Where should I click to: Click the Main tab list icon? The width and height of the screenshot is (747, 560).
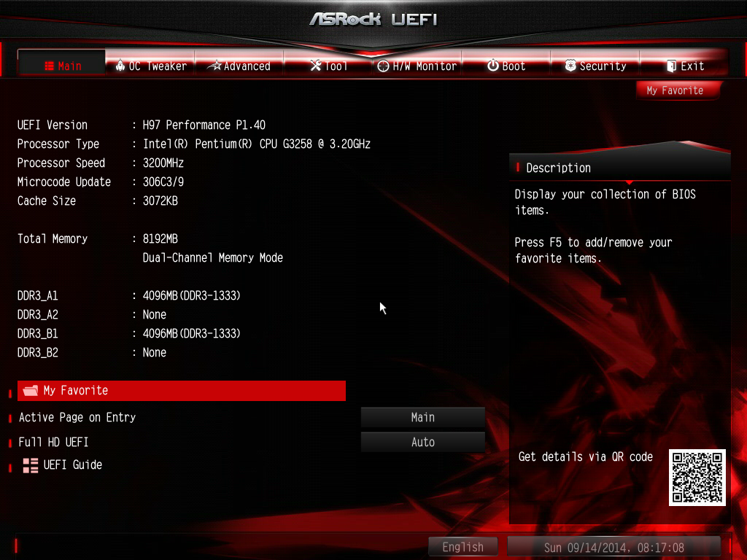pyautogui.click(x=49, y=66)
